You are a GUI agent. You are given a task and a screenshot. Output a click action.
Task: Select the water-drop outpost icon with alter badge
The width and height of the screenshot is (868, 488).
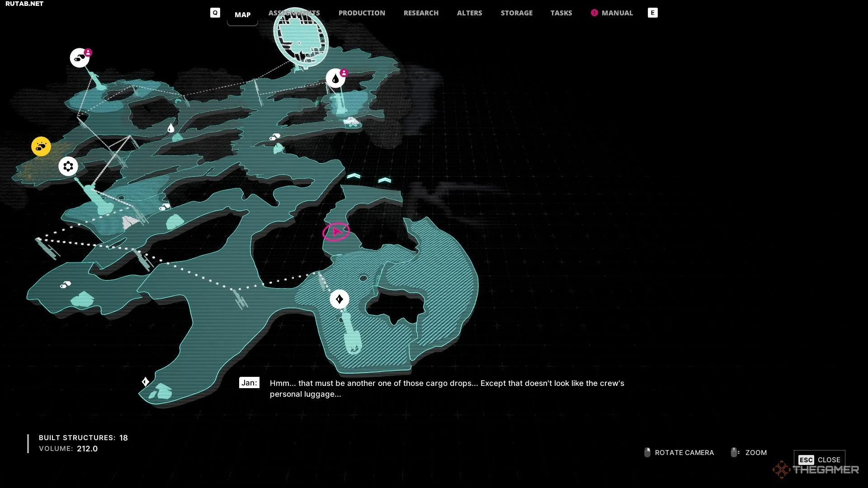(x=335, y=78)
